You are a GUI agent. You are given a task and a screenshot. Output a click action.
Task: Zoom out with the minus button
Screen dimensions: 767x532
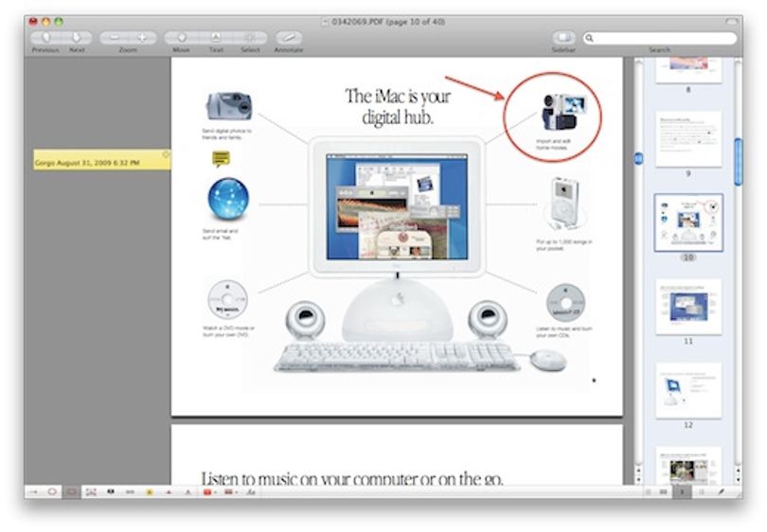(x=114, y=38)
